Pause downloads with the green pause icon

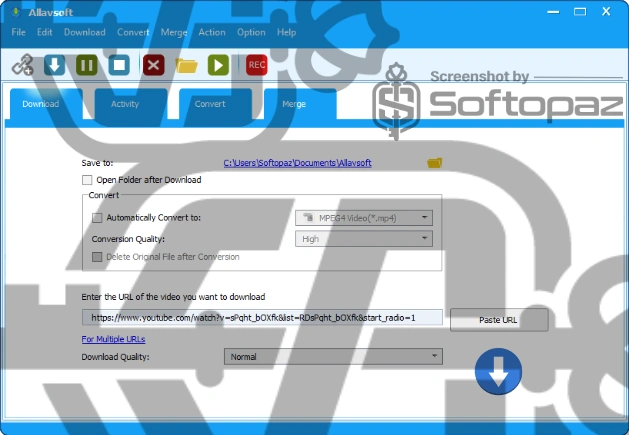pyautogui.click(x=87, y=65)
